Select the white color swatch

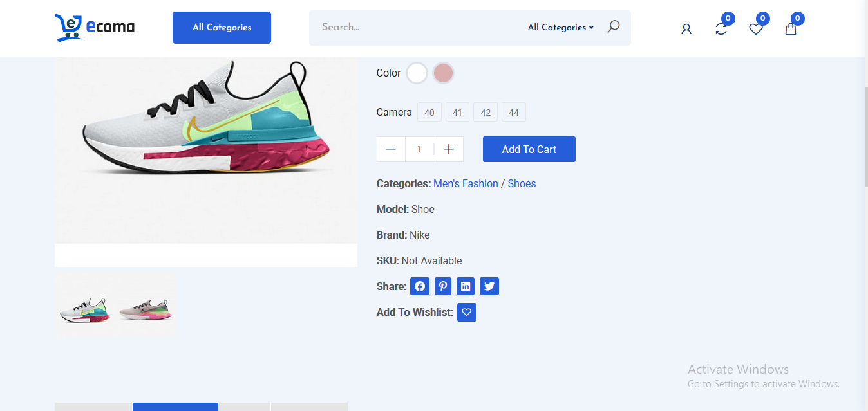click(x=417, y=73)
